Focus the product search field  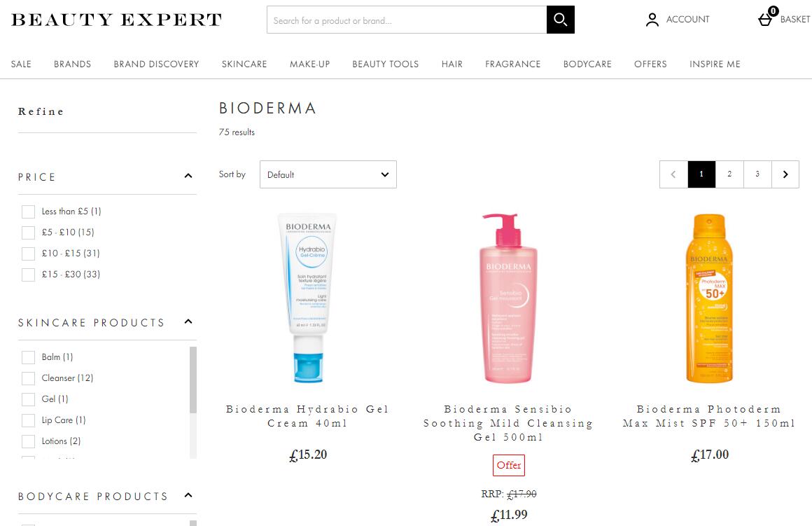407,20
